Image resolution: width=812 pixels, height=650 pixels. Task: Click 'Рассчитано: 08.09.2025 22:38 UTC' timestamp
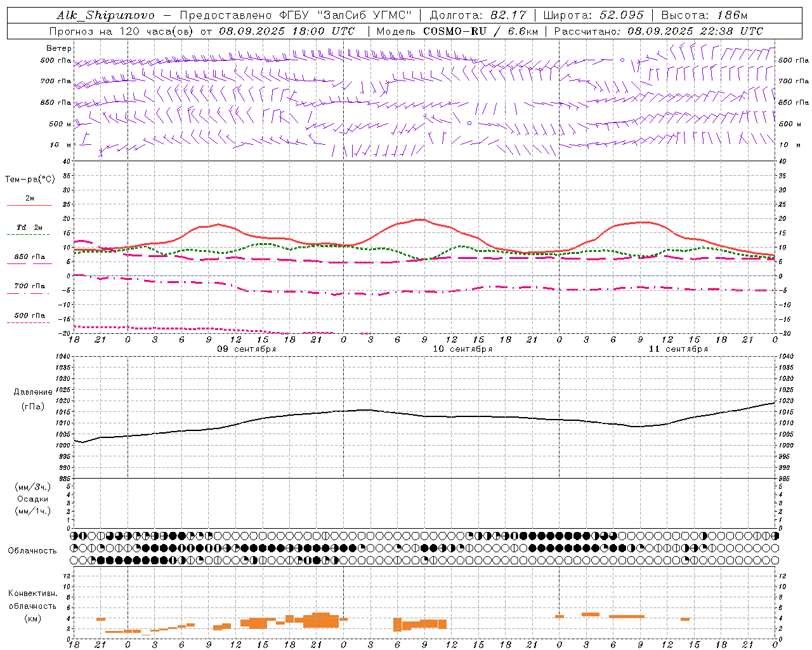[x=658, y=31]
